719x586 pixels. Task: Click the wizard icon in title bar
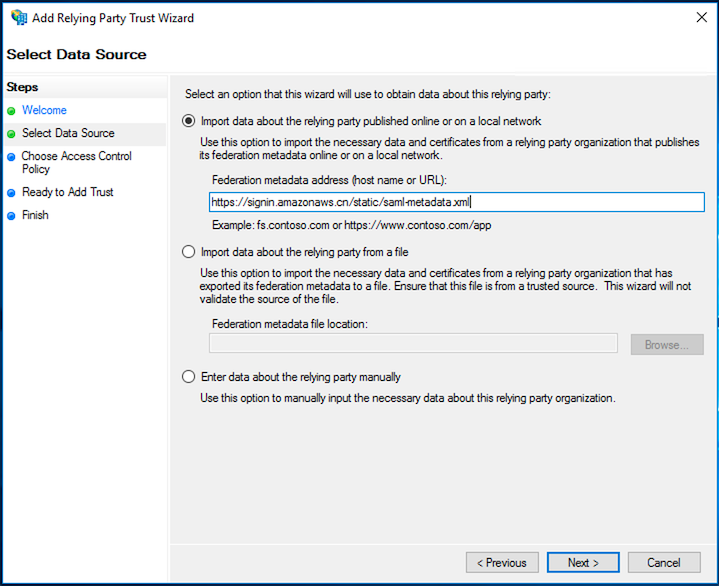pyautogui.click(x=19, y=17)
